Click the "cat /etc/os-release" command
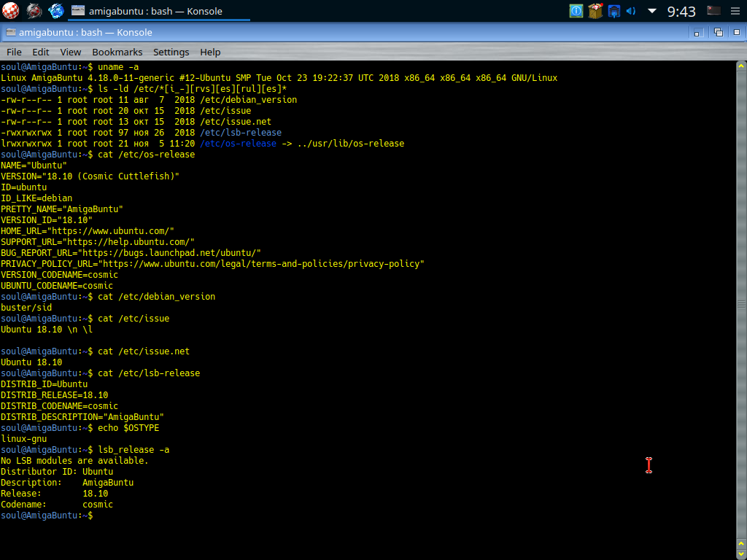Screen dimensions: 747x560 coord(146,155)
